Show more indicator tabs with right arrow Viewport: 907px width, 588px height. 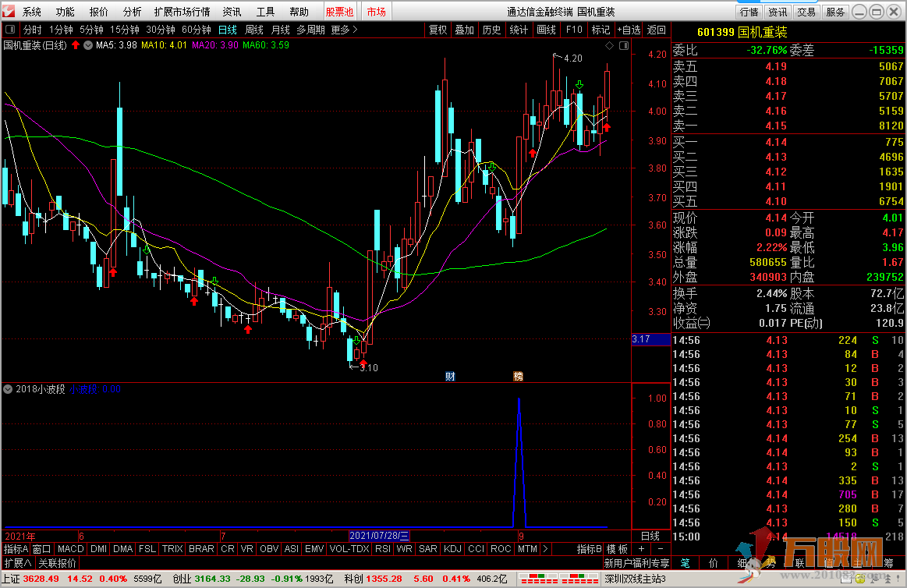545,549
